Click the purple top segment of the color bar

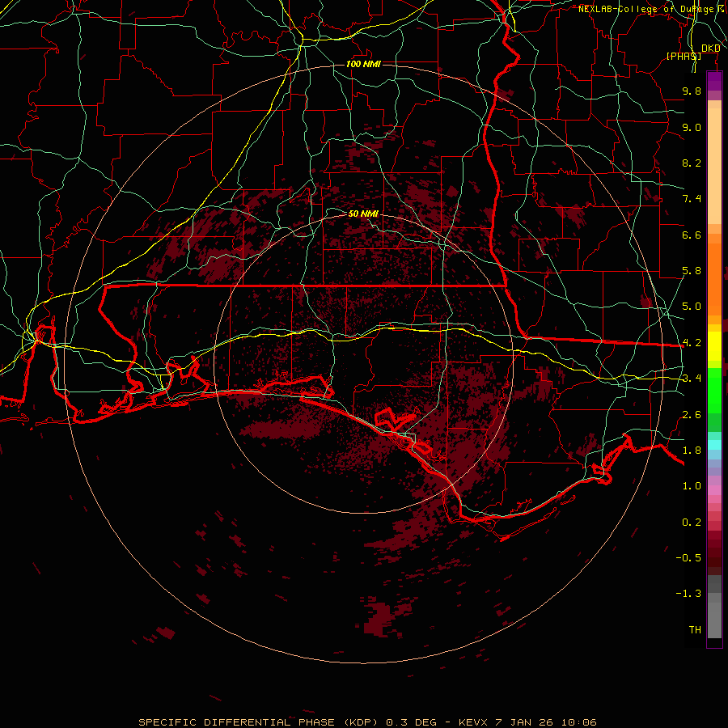pos(714,81)
